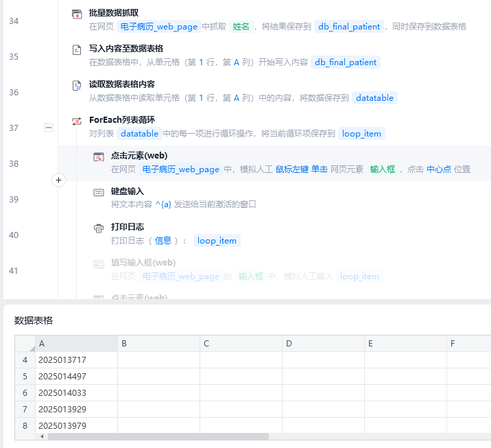Click the fill input box (web) icon
This screenshot has height=448, width=491.
tap(99, 263)
